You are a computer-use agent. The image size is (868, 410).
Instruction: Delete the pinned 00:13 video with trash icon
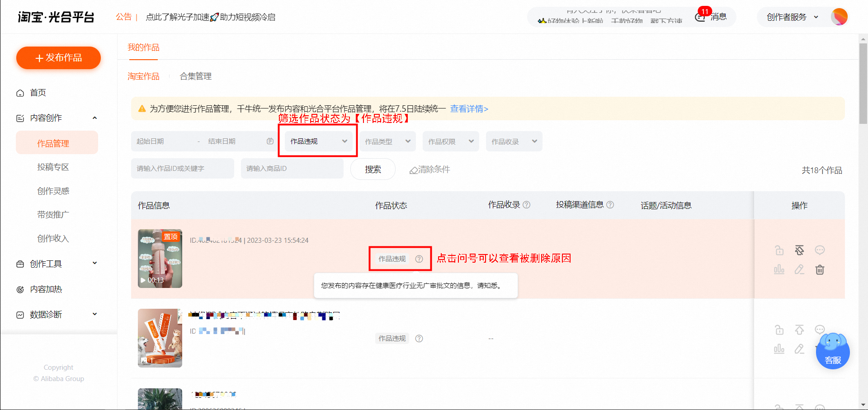[x=820, y=269]
